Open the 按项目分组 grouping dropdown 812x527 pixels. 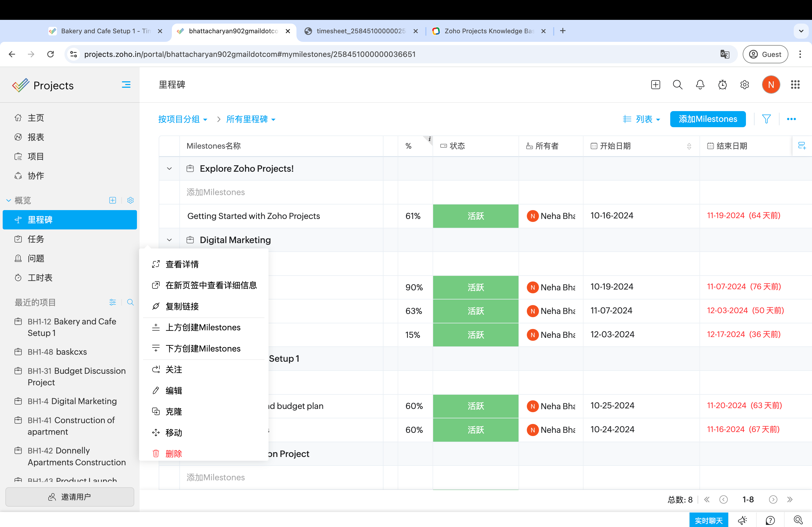(x=183, y=119)
